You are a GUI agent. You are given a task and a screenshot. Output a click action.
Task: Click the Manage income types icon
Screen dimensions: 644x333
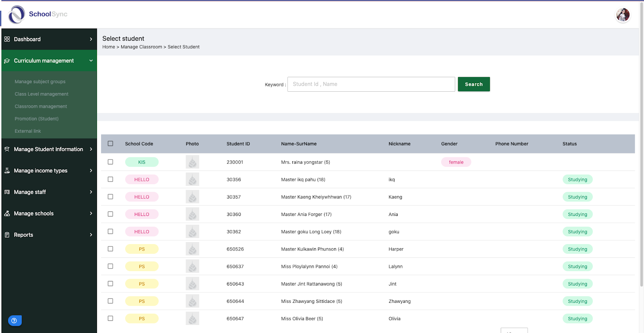pyautogui.click(x=7, y=171)
